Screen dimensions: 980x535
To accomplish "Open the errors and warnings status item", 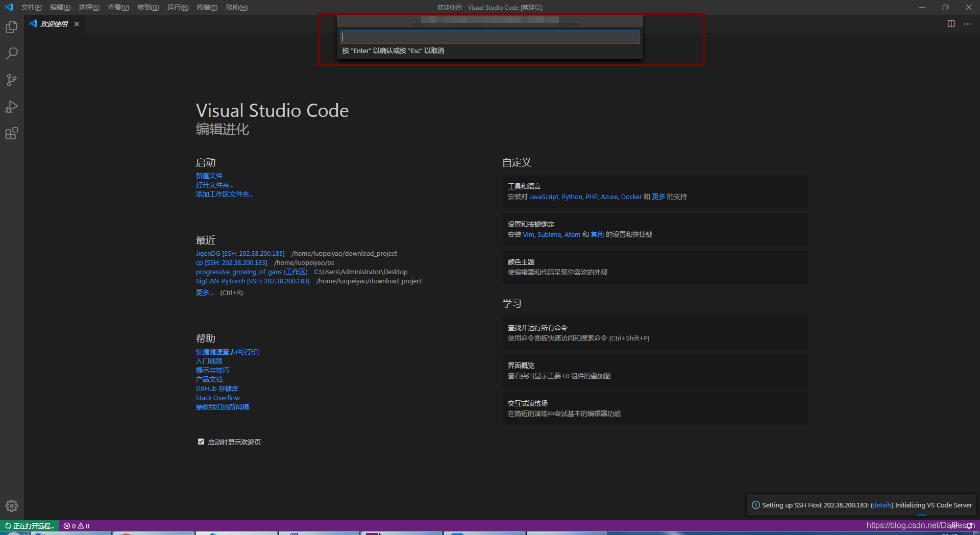I will (77, 526).
